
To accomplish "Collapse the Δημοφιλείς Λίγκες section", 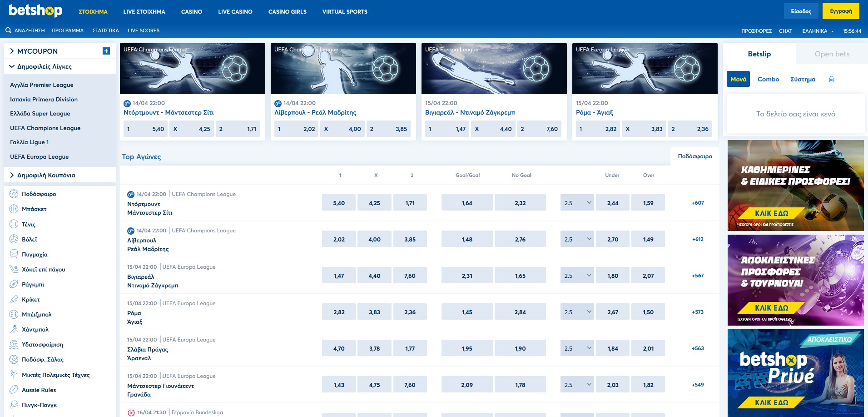I will 12,66.
